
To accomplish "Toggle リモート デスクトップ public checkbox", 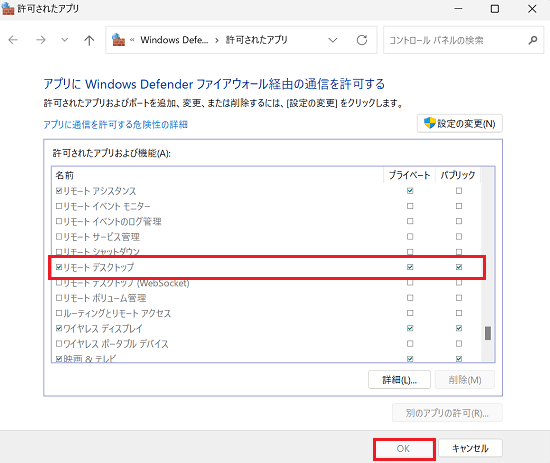I will [459, 267].
